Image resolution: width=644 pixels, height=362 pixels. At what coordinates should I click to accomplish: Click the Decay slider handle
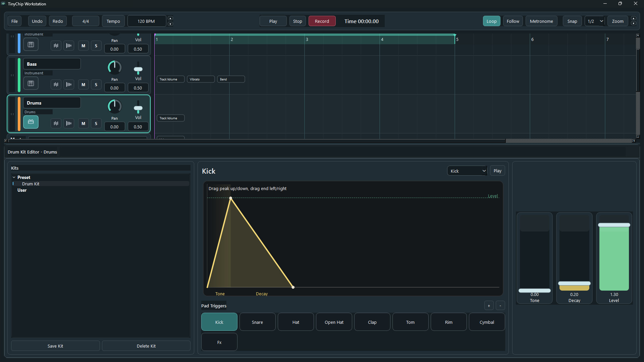pos(574,284)
